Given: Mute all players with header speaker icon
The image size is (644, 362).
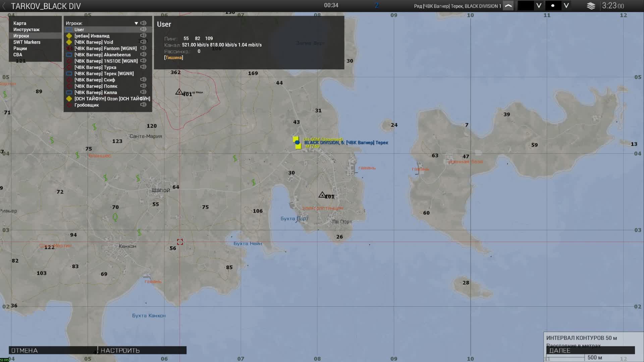Looking at the screenshot, I should 144,23.
